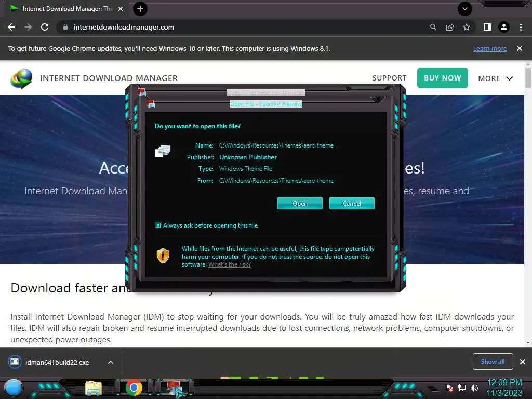
Task: Open the Learn more link
Action: tap(490, 48)
